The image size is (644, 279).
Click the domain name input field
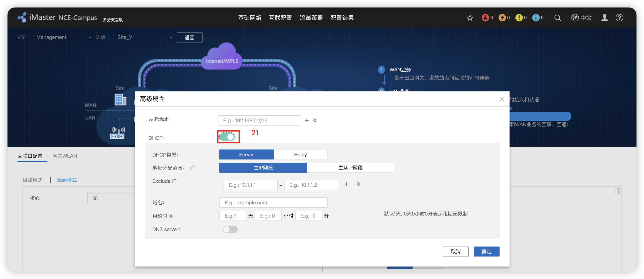coord(273,202)
